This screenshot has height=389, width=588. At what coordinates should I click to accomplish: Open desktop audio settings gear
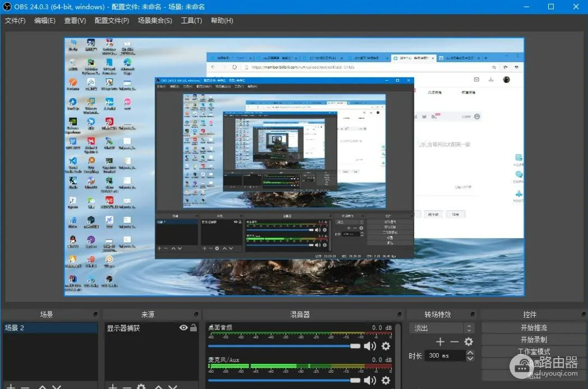tap(386, 346)
